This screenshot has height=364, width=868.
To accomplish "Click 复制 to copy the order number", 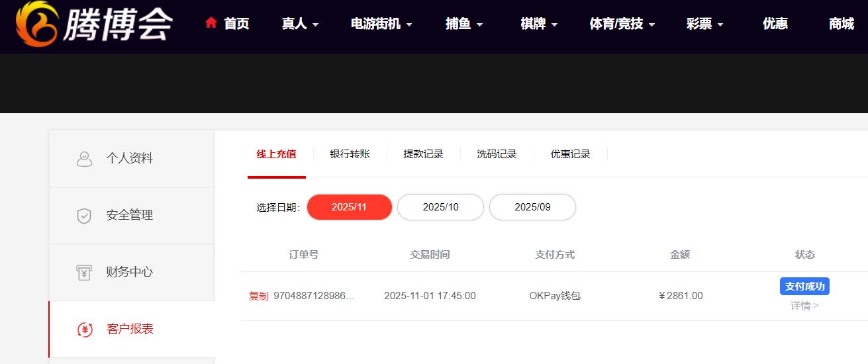I will (x=258, y=296).
